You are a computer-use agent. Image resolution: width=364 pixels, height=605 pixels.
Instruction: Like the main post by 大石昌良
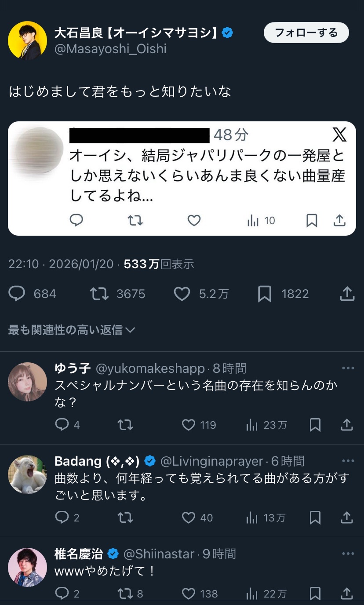(182, 294)
